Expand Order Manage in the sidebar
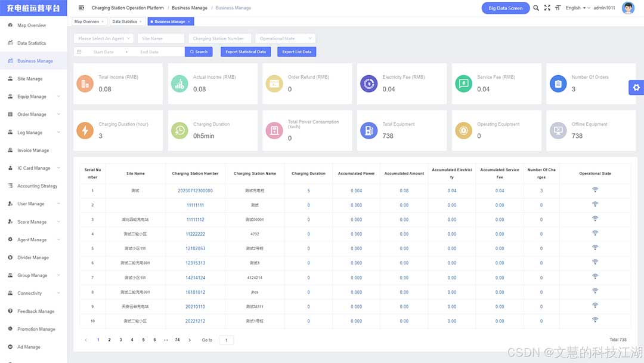This screenshot has width=644, height=363. pos(33,115)
